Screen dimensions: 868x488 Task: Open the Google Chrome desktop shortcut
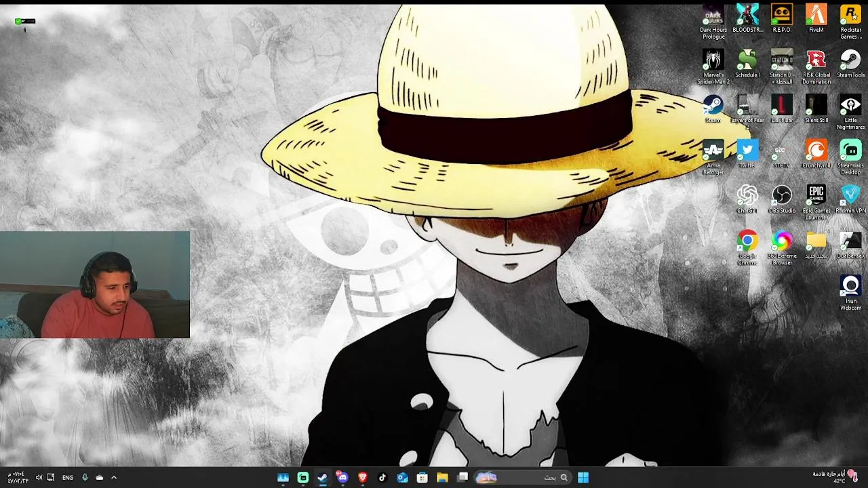click(x=747, y=248)
